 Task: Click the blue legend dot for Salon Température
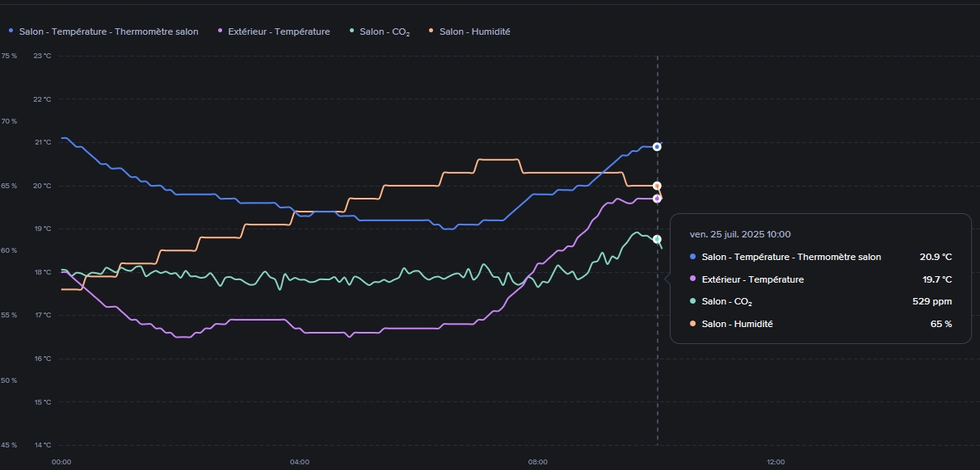pos(11,31)
